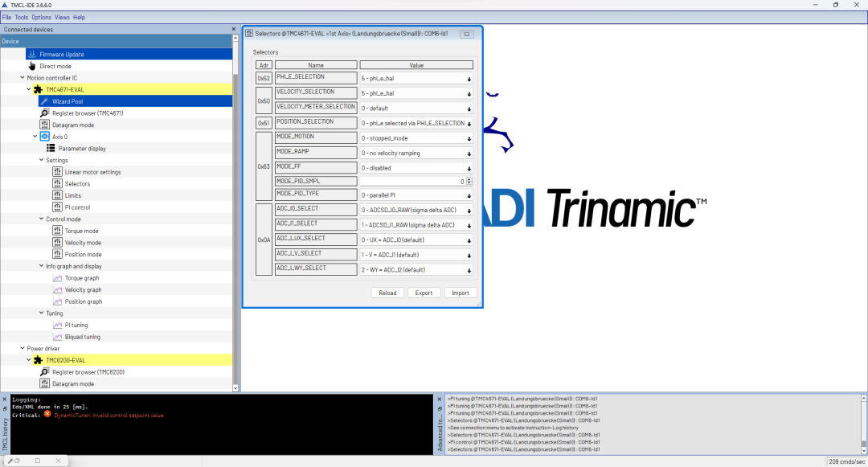Collapse the Control mode tree node
This screenshot has height=467, width=868.
click(x=41, y=219)
